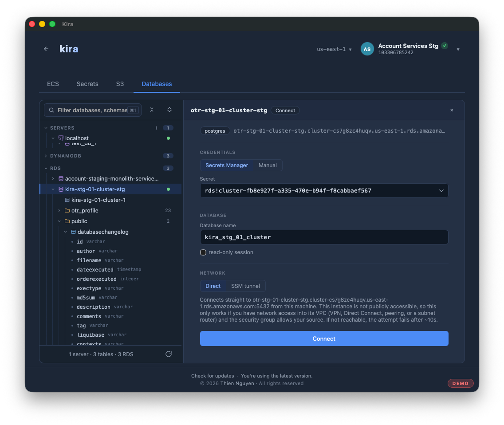This screenshot has height=425, width=504.
Task: Refresh the database list
Action: [169, 354]
